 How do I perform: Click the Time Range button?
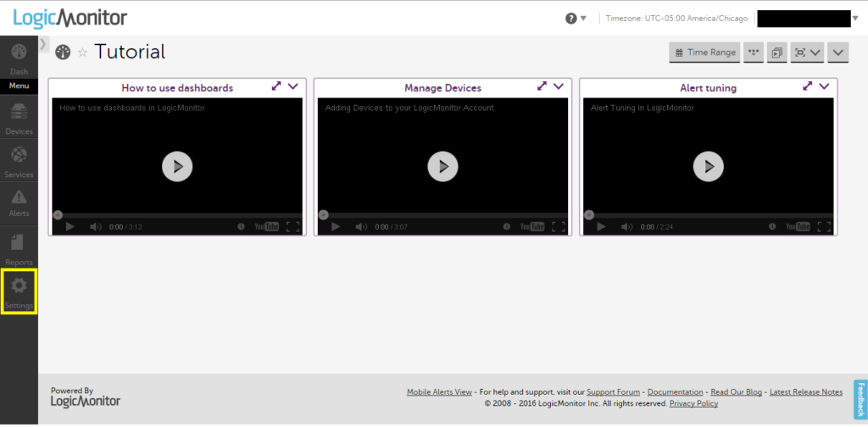[x=704, y=53]
